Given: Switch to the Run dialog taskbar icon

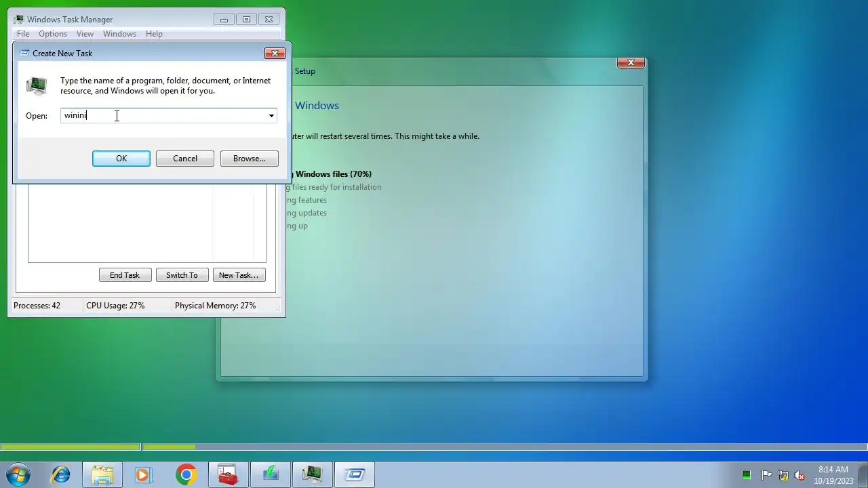Looking at the screenshot, I should (x=355, y=474).
